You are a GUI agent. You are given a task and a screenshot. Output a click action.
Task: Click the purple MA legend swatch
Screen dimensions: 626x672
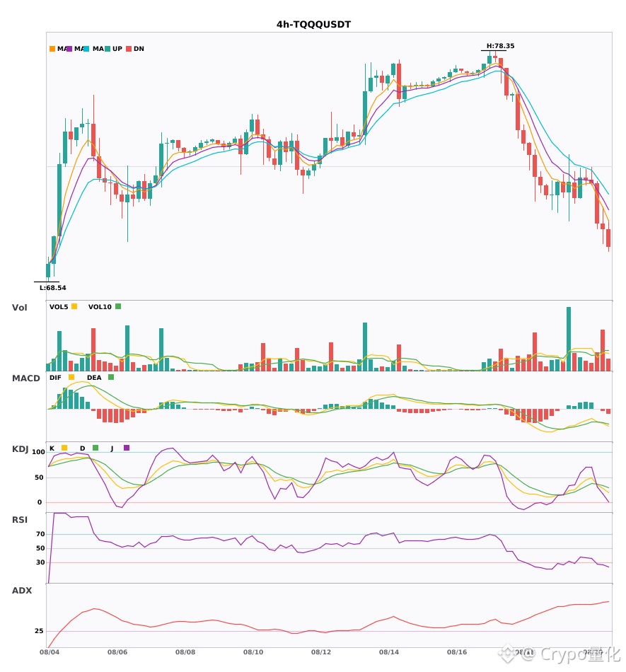tap(69, 49)
